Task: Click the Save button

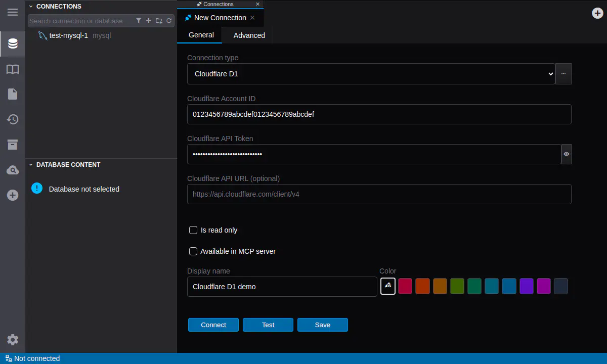Action: coord(323,325)
